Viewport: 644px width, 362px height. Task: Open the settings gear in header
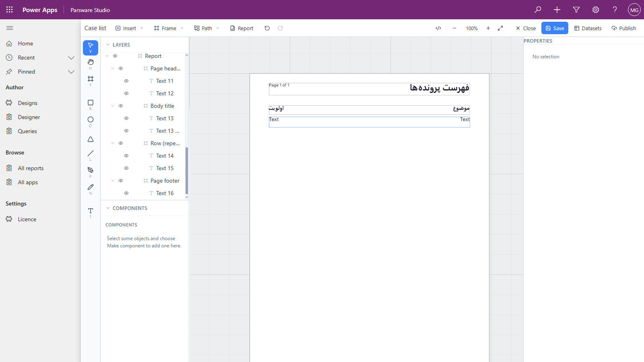596,10
